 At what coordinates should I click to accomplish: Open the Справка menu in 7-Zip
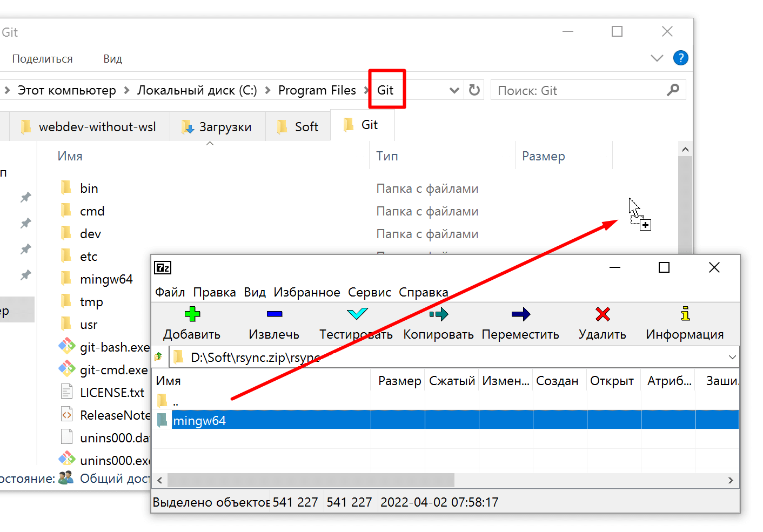[x=424, y=292]
